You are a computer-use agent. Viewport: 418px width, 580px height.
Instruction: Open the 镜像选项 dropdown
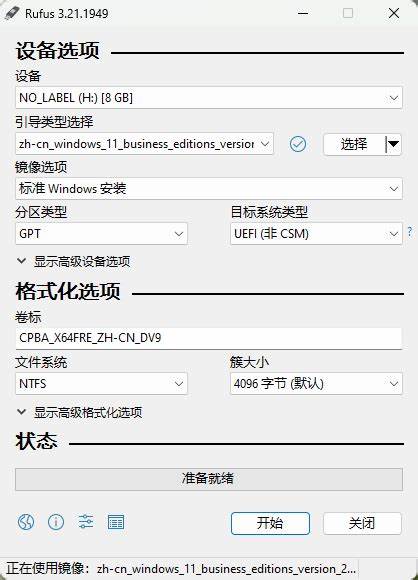(x=209, y=189)
